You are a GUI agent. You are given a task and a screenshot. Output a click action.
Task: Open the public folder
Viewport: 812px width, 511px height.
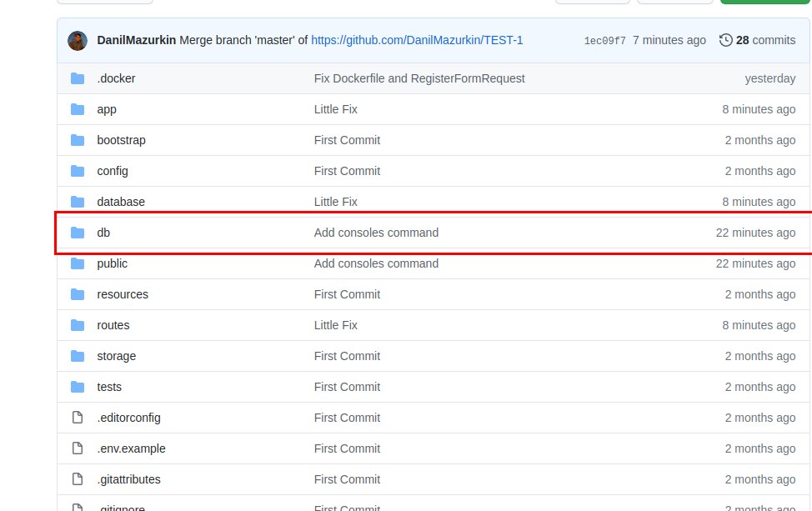[112, 263]
